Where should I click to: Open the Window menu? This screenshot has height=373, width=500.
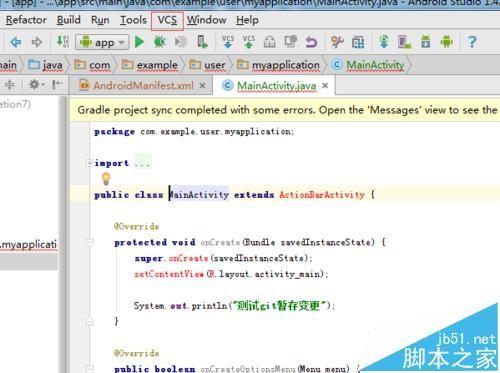pyautogui.click(x=206, y=20)
